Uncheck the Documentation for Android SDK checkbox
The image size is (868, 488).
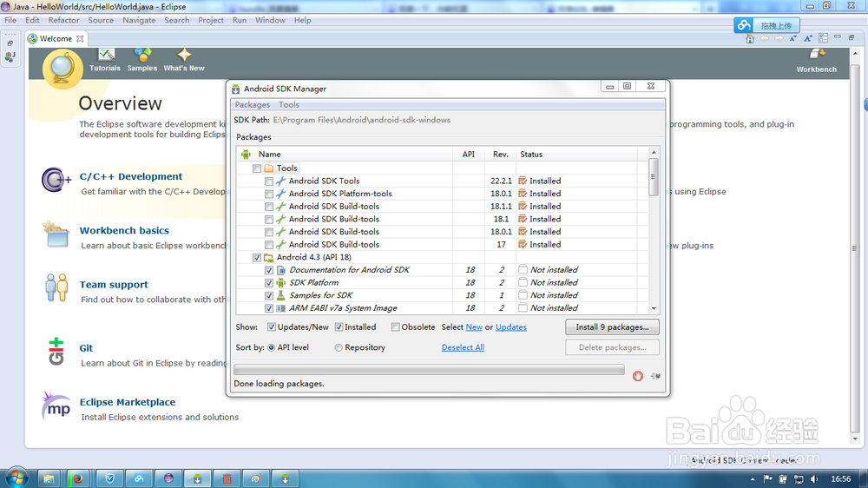click(x=269, y=270)
